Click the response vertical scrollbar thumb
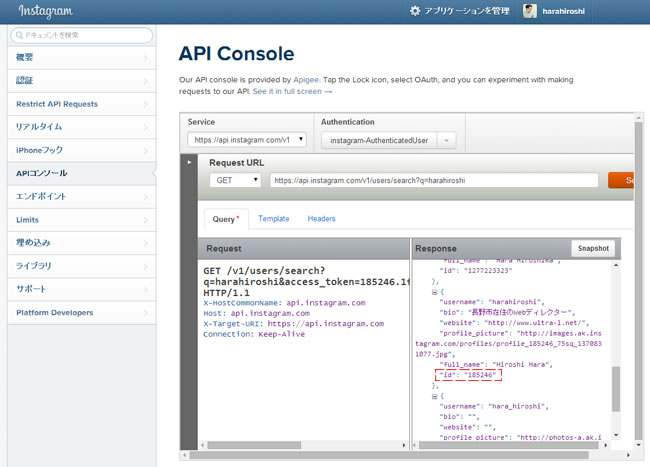 click(x=616, y=389)
